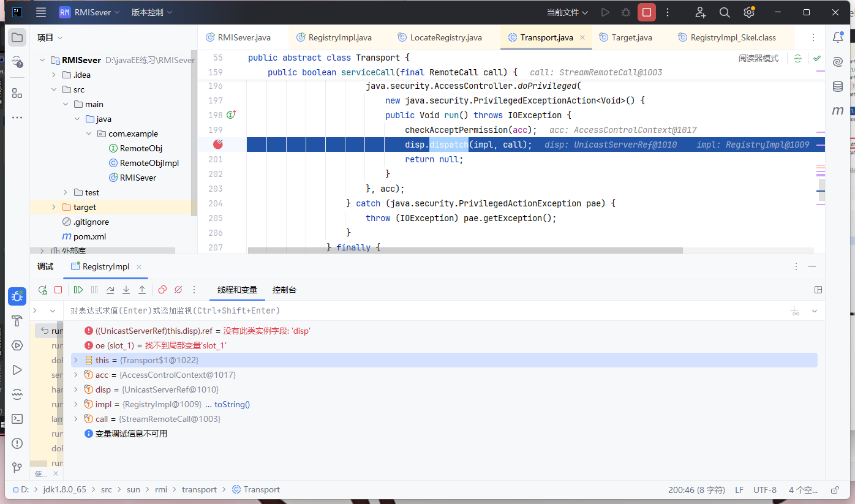
Task: Click the Step Over debug icon
Action: [110, 290]
